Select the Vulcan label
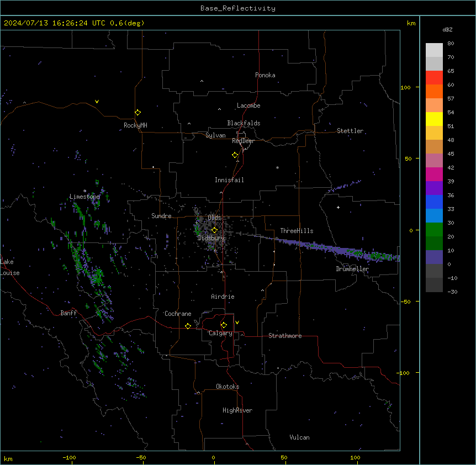Image resolution: width=476 pixels, height=465 pixels. click(x=299, y=437)
